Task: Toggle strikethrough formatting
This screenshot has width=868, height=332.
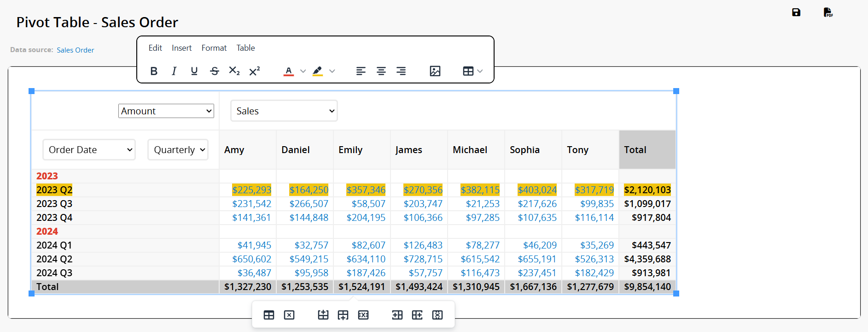Action: coord(215,71)
